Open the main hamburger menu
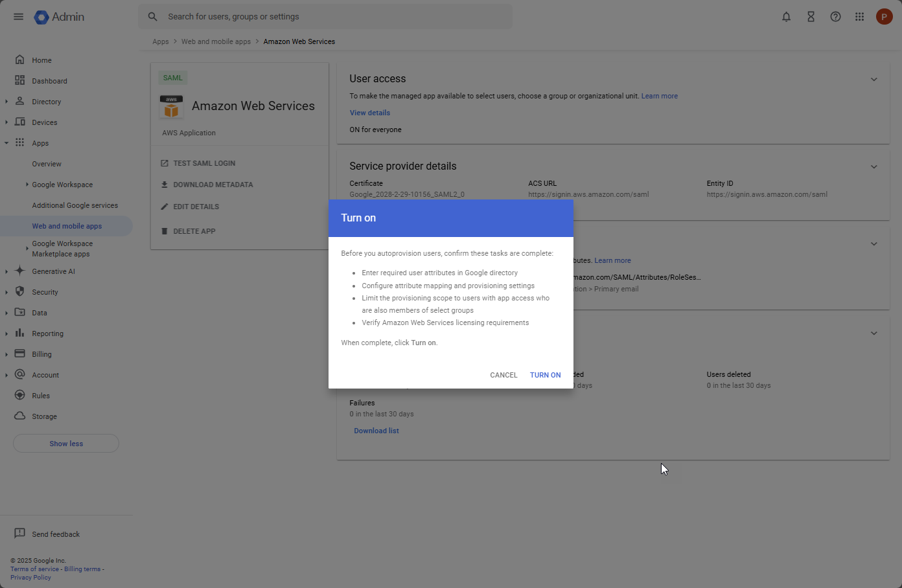The width and height of the screenshot is (902, 588). (x=18, y=17)
